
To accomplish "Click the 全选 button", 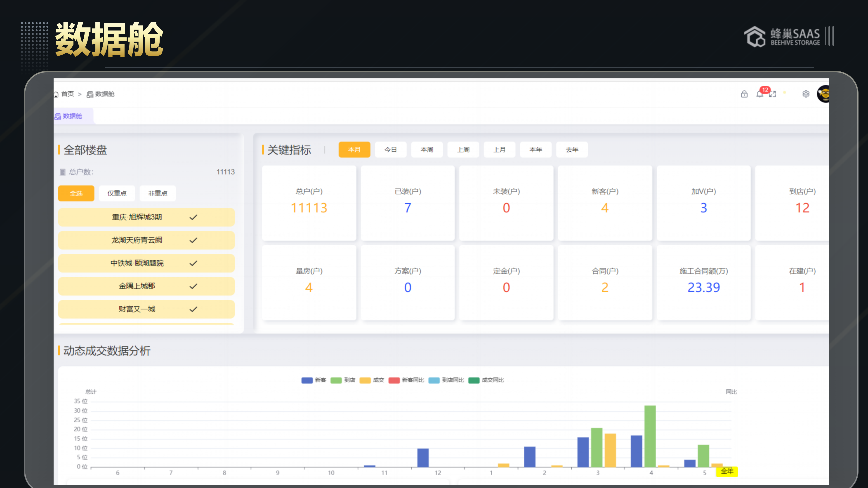I will pyautogui.click(x=76, y=193).
